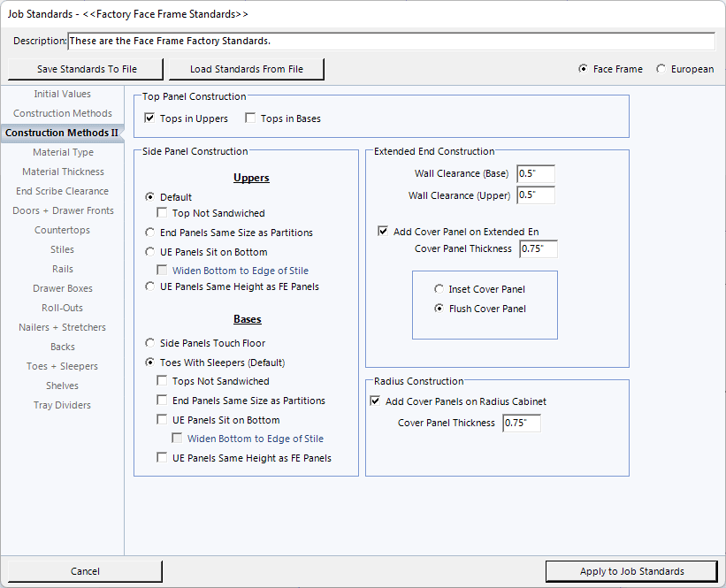The height and width of the screenshot is (588, 726).
Task: Select the European radio button
Action: point(661,69)
